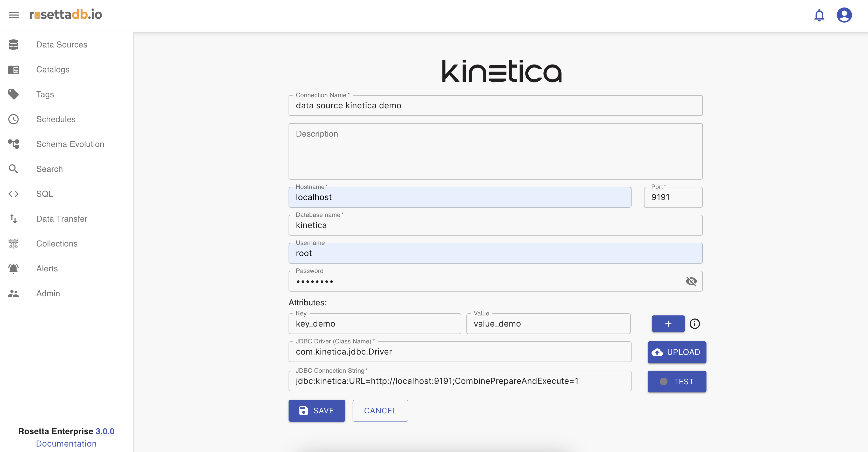The height and width of the screenshot is (452, 868).
Task: Open the Tags menu item
Action: [x=45, y=94]
